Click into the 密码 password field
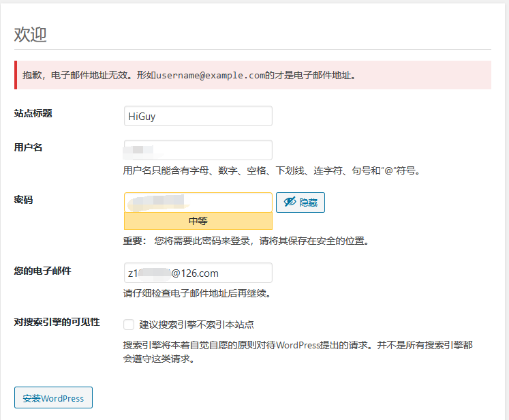This screenshot has height=420, width=509. pyautogui.click(x=198, y=202)
